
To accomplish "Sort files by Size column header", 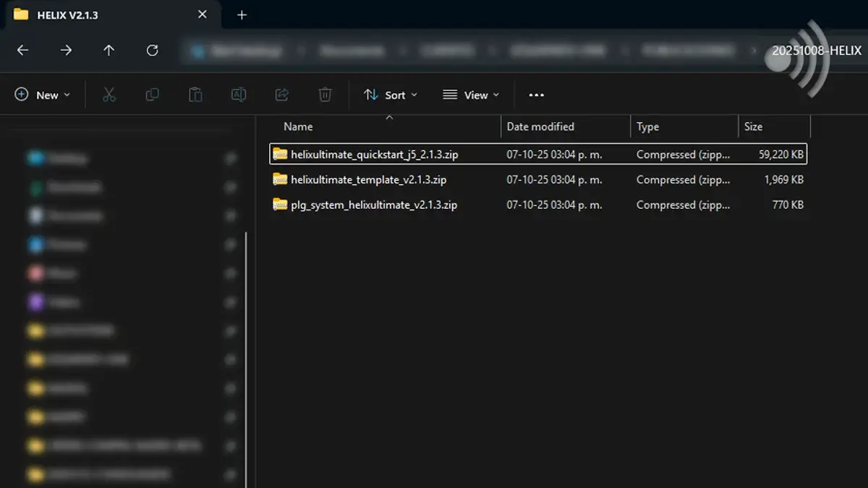I will click(754, 127).
